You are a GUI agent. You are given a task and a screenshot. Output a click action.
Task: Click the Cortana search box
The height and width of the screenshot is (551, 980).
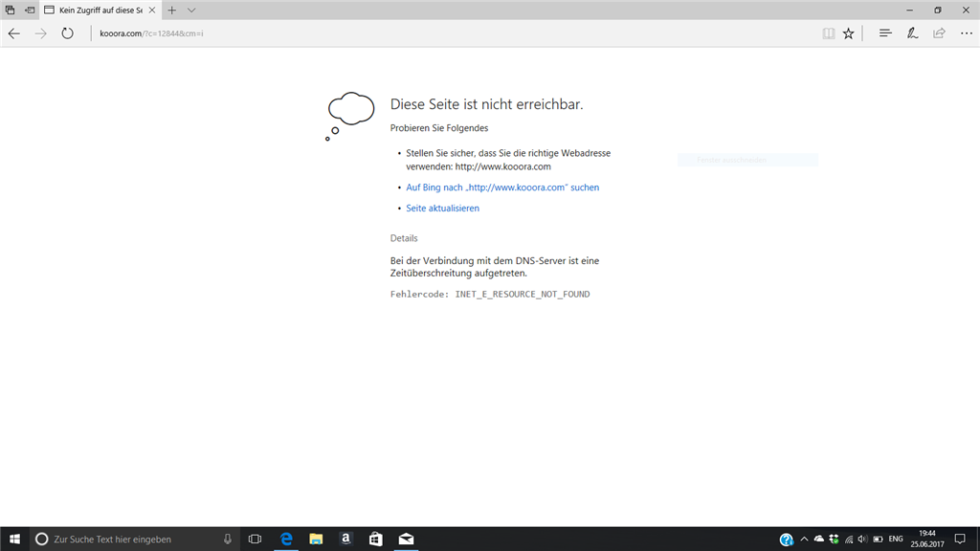135,540
